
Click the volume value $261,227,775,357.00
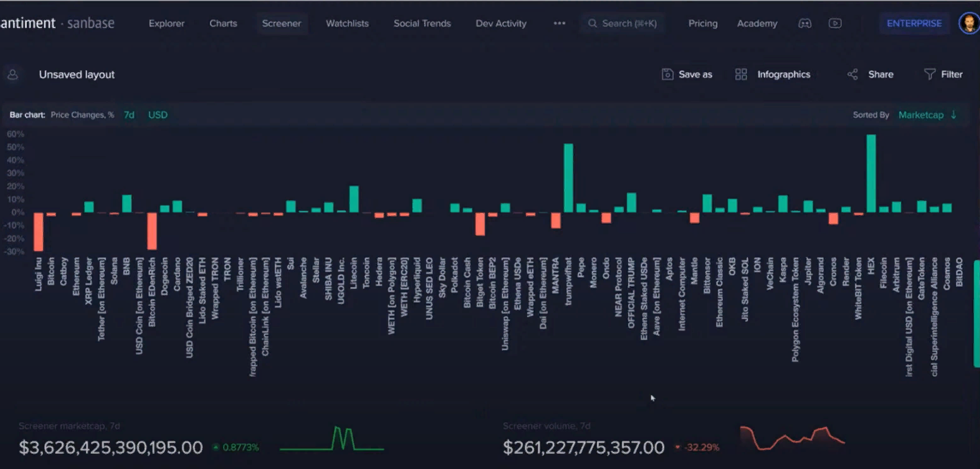pyautogui.click(x=584, y=448)
